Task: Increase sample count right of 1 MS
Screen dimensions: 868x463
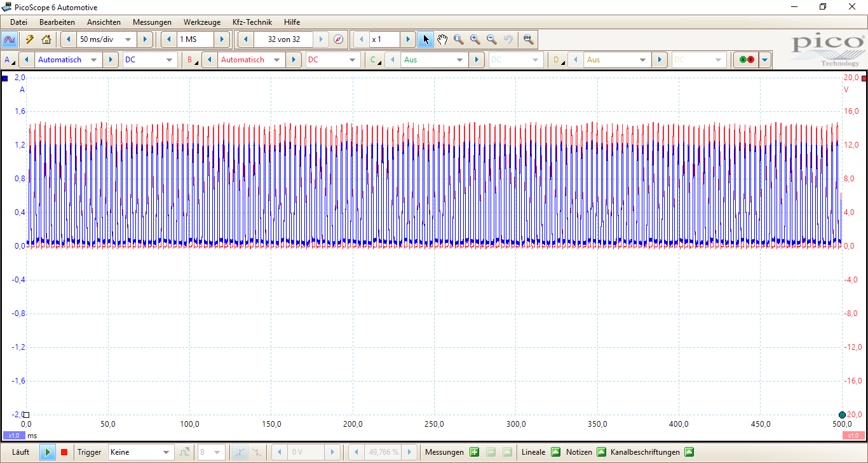Action: [x=222, y=39]
